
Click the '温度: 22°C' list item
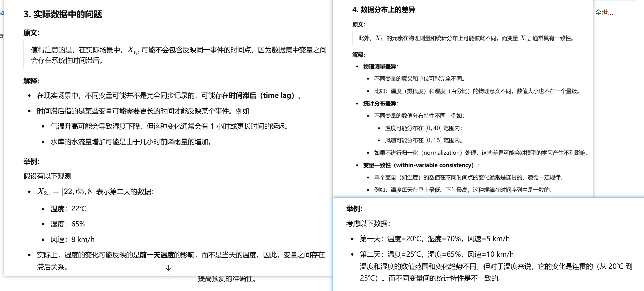pyautogui.click(x=68, y=209)
